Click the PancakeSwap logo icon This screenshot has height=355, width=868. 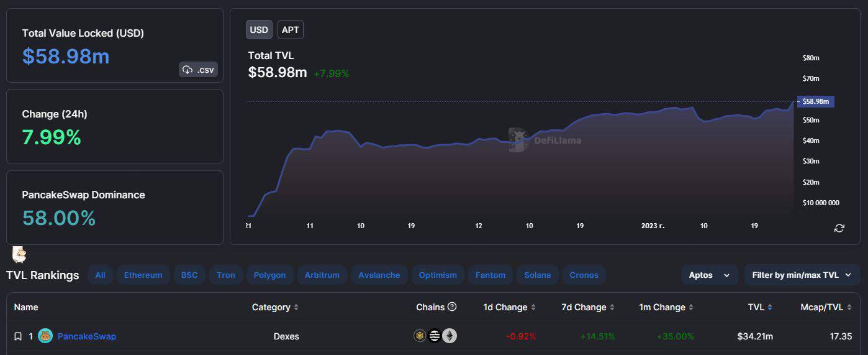coord(45,336)
